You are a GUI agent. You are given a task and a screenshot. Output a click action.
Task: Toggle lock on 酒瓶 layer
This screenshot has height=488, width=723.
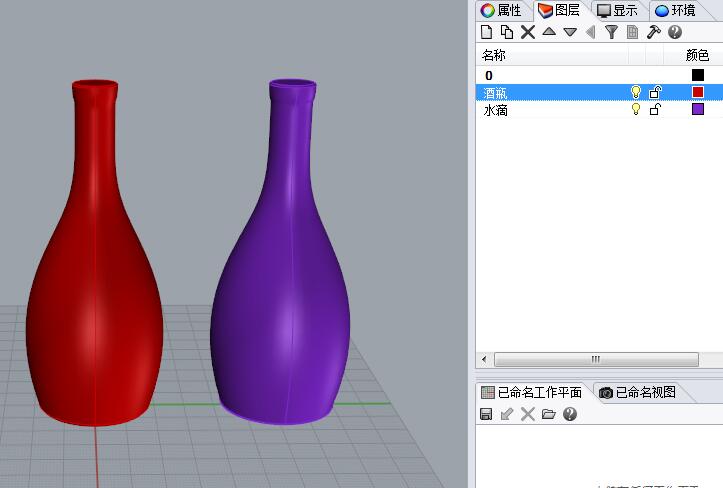(x=655, y=92)
